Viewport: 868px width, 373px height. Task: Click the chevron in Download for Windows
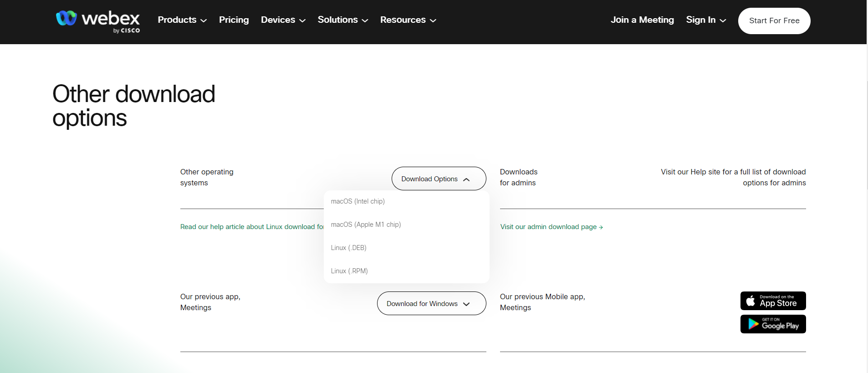click(x=466, y=304)
